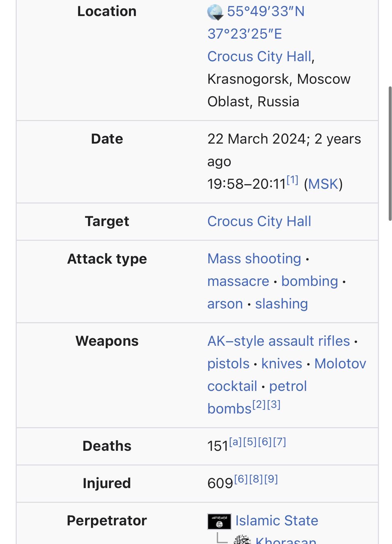The width and height of the screenshot is (392, 544).
Task: Tap citation [8] beside the injured count
Action: [x=256, y=480]
